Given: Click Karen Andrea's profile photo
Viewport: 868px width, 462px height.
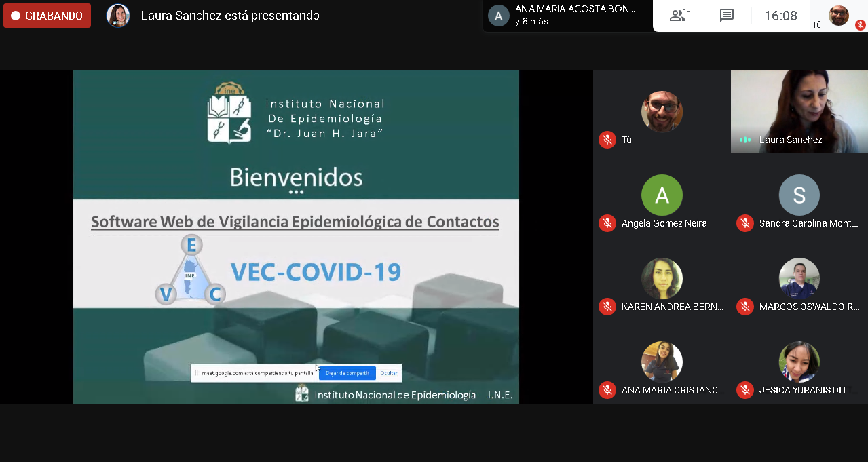Looking at the screenshot, I should point(662,279).
